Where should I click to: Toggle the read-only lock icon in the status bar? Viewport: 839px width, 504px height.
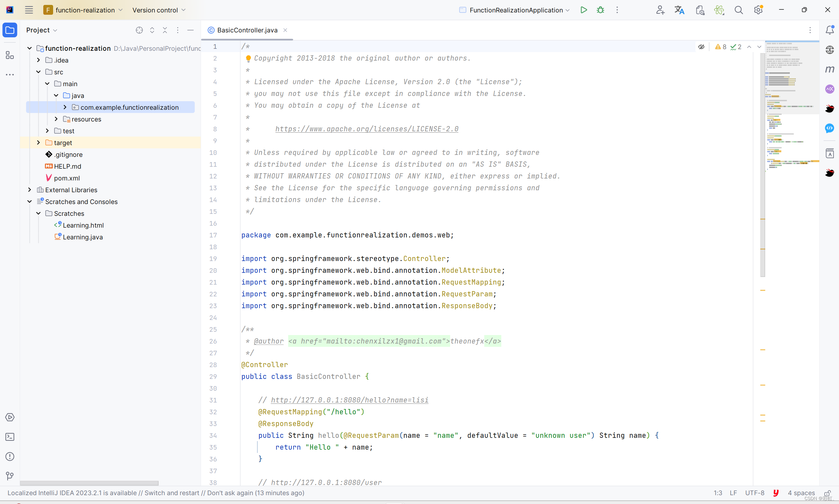[828, 493]
